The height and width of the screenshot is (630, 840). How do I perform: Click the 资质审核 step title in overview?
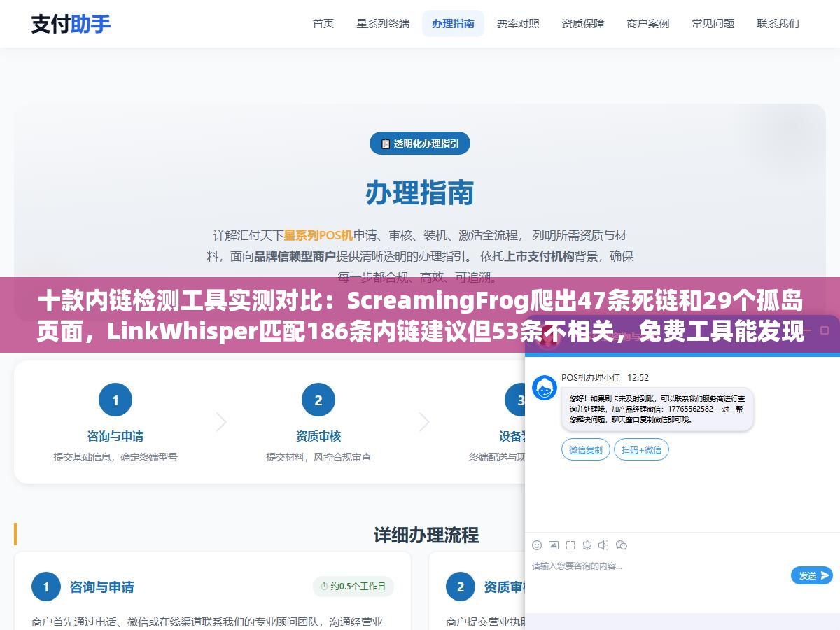click(x=318, y=436)
